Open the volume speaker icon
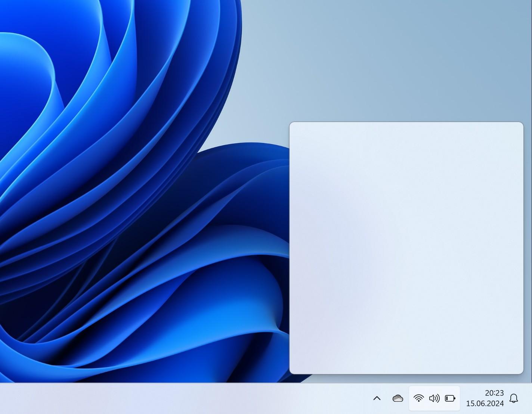Image resolution: width=532 pixels, height=414 pixels. pos(434,398)
